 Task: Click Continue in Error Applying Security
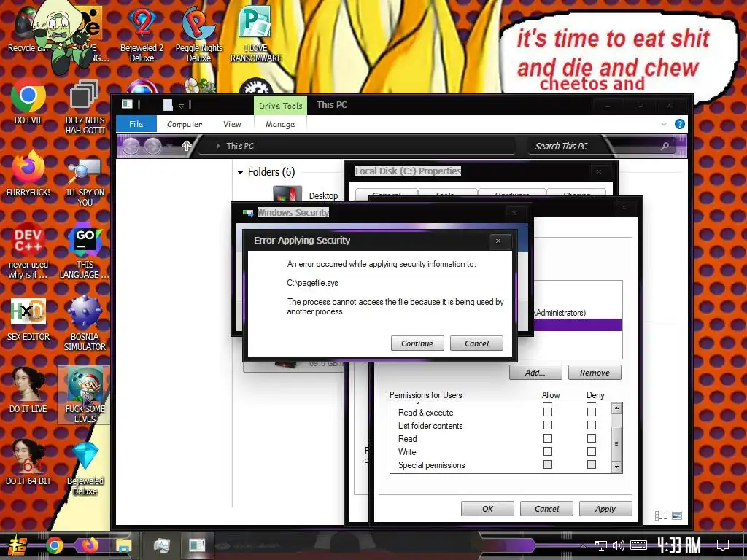coord(417,343)
